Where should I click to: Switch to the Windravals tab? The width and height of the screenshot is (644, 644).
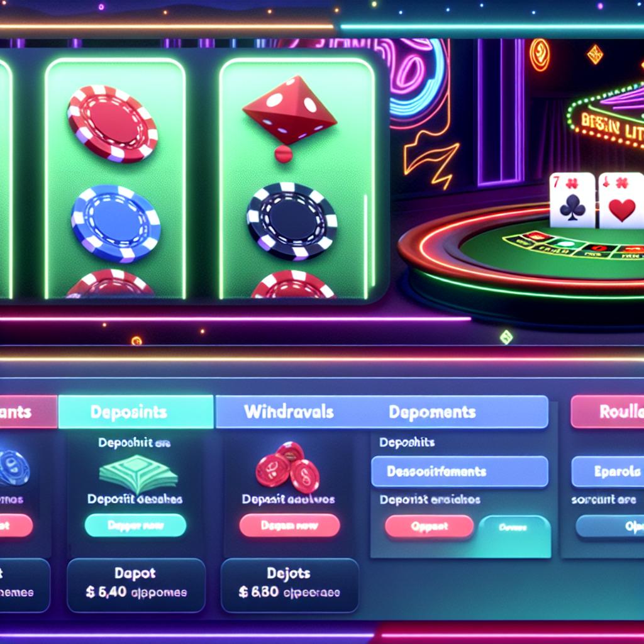point(289,412)
